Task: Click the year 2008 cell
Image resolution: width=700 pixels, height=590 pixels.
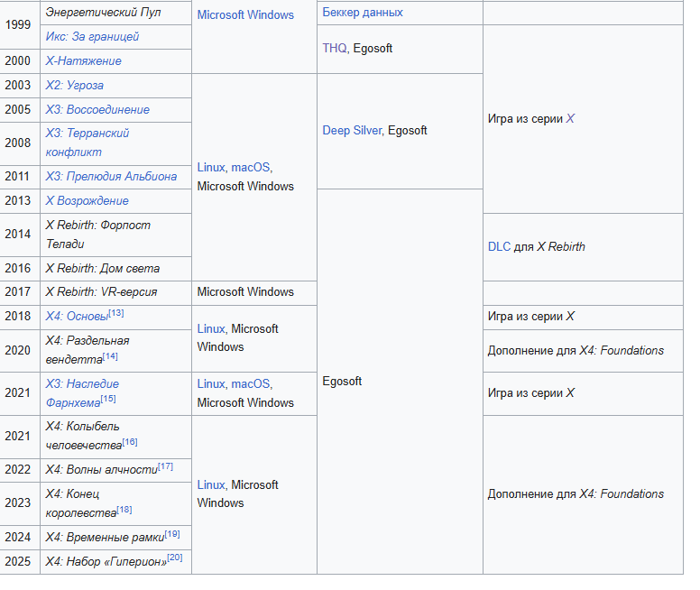Action: coord(20,143)
